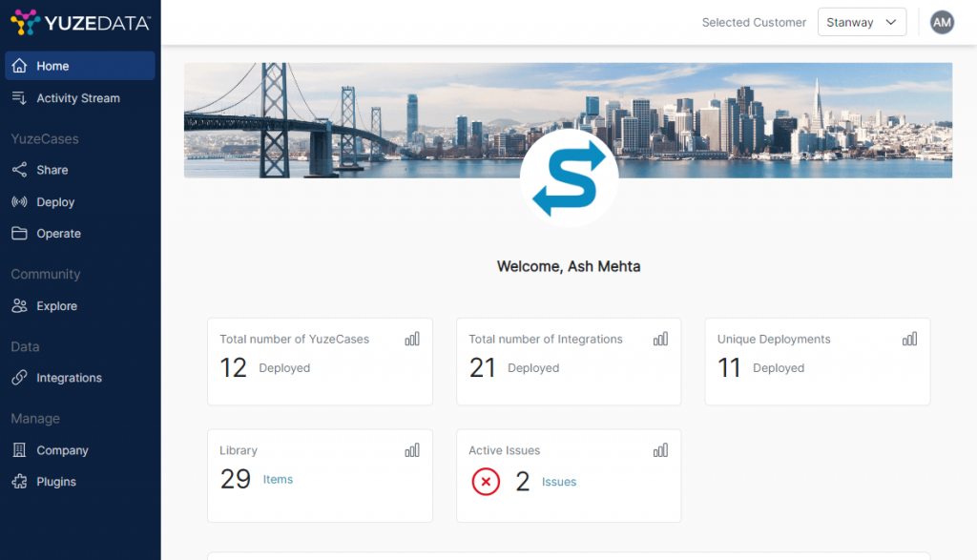Click the red error icon in Active Issues
Screen dimensions: 977x560
[486, 482]
